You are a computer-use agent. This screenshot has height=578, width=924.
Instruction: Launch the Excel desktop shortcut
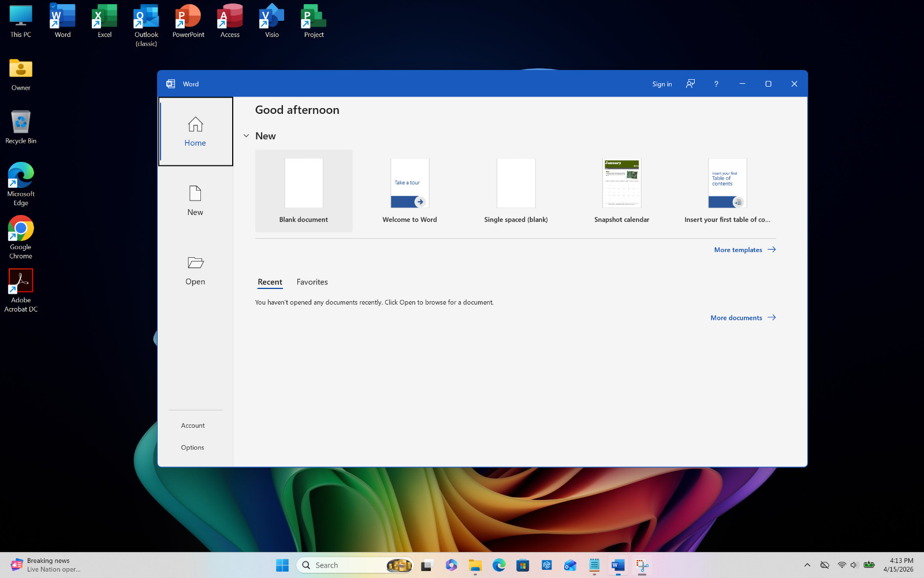[x=105, y=22]
